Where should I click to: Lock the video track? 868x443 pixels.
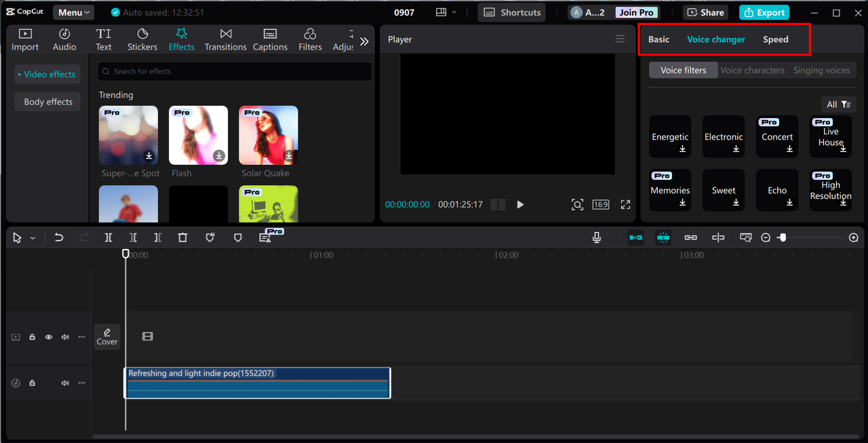click(x=32, y=336)
